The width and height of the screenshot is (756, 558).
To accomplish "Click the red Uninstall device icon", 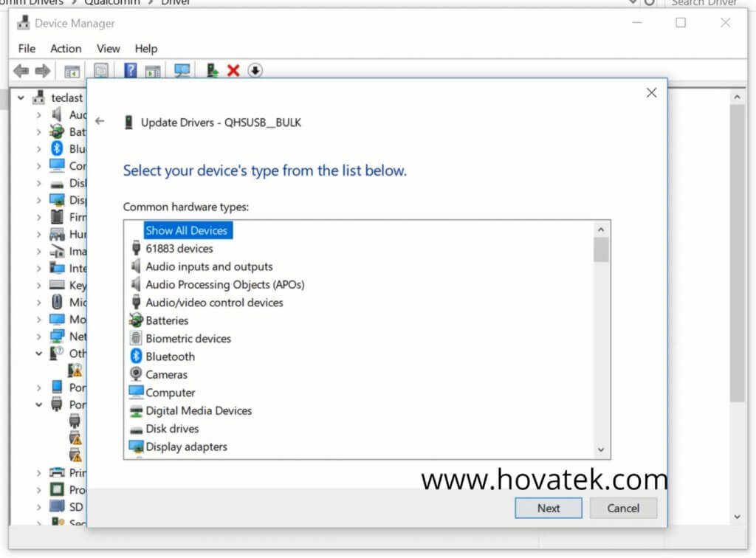I will coord(234,70).
